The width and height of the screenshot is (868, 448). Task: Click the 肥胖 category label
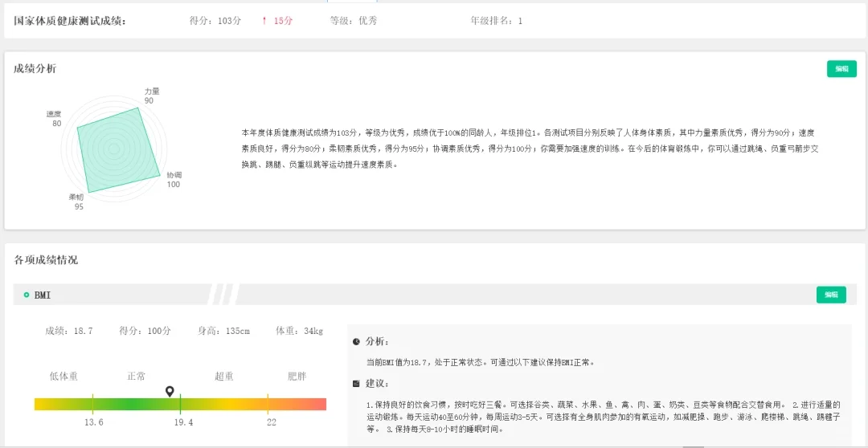pyautogui.click(x=297, y=377)
